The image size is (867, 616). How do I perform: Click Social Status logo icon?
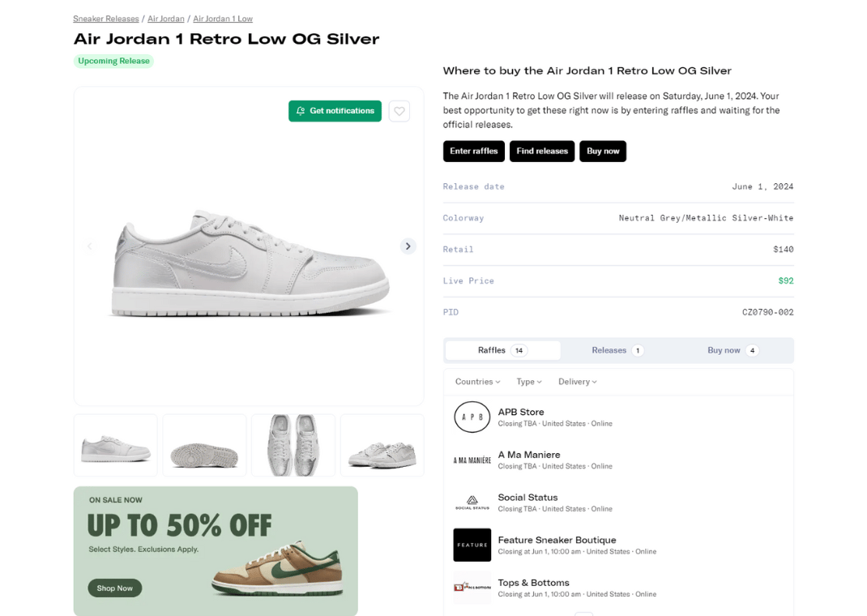472,503
